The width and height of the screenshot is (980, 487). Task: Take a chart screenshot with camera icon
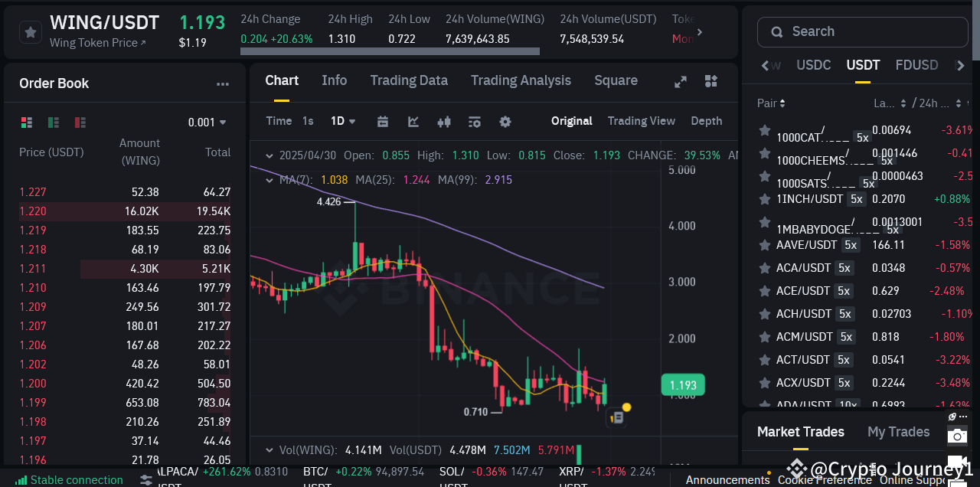point(957,435)
